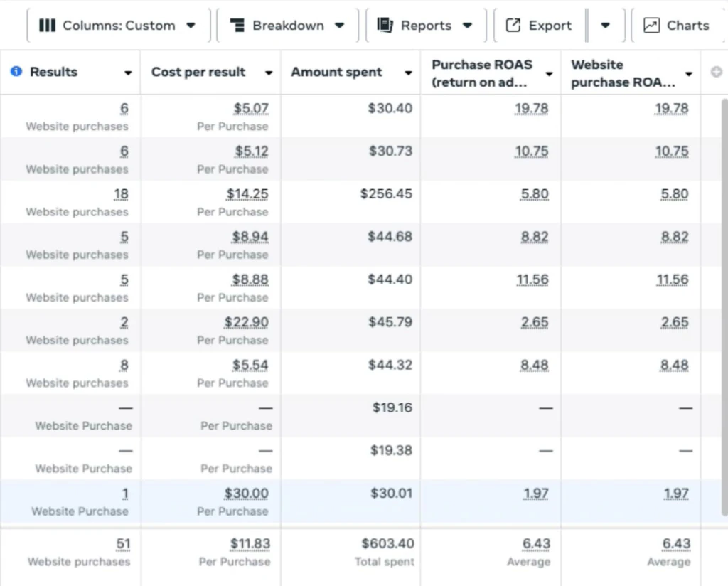Click the amount spent $19.16
This screenshot has height=586, width=728.
click(392, 407)
